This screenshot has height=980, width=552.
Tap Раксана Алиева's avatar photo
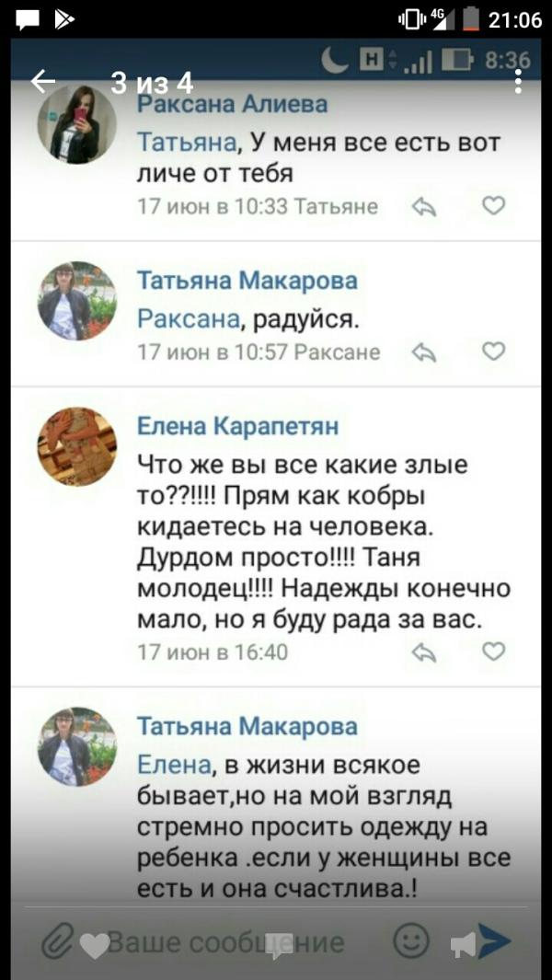(x=77, y=124)
